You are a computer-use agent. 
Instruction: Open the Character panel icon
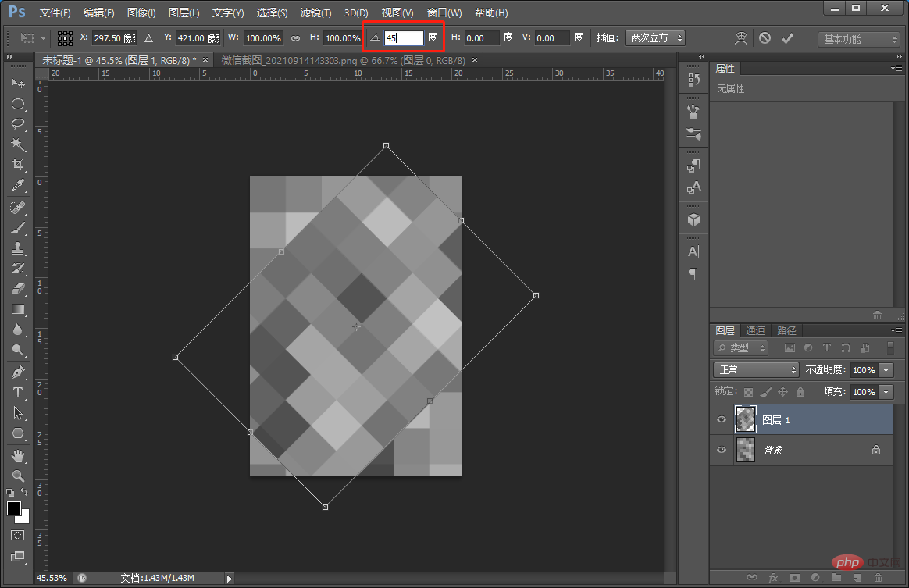(x=693, y=251)
